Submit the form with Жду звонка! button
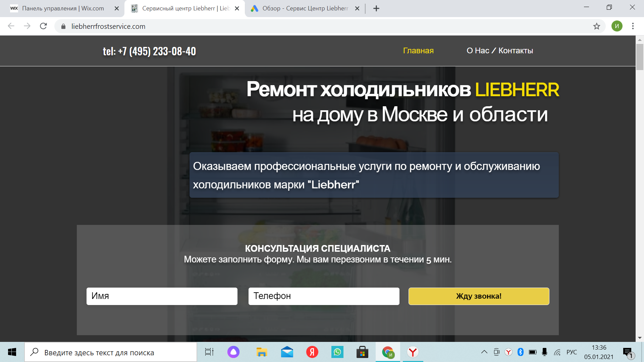Viewport: 644px width, 362px height. tap(479, 296)
